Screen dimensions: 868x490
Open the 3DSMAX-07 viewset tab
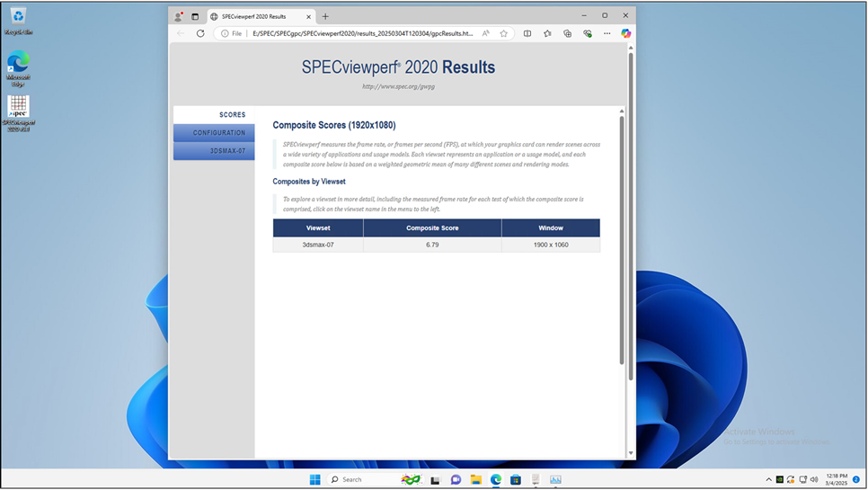(214, 151)
